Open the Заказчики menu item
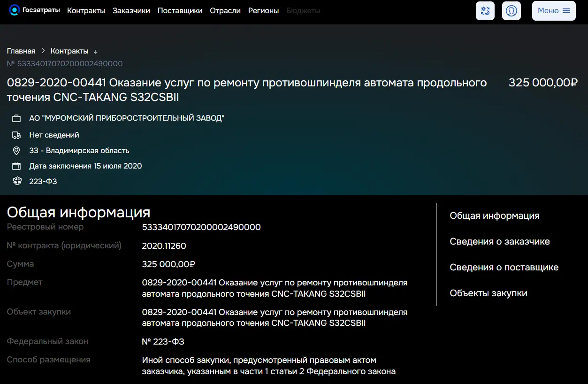The height and width of the screenshot is (384, 588). (x=131, y=10)
